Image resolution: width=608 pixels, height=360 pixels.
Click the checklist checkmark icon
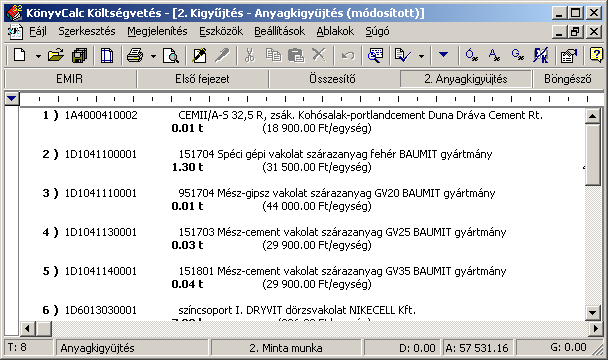coord(402,55)
